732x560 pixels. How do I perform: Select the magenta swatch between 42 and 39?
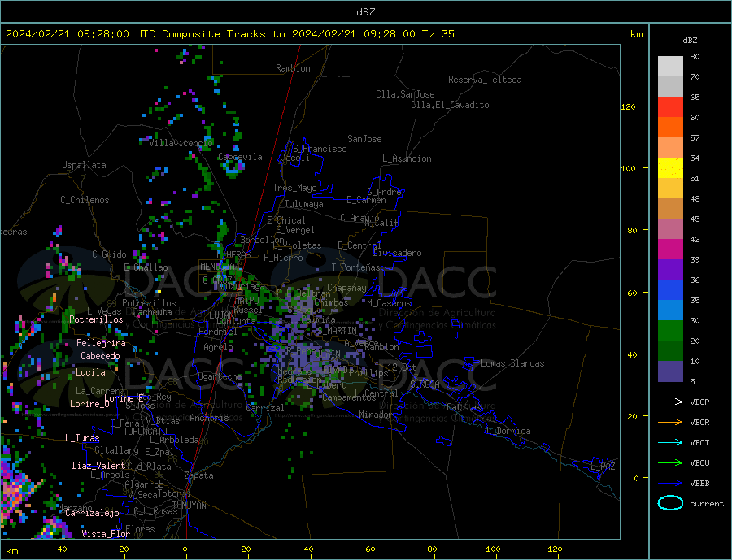click(x=670, y=250)
